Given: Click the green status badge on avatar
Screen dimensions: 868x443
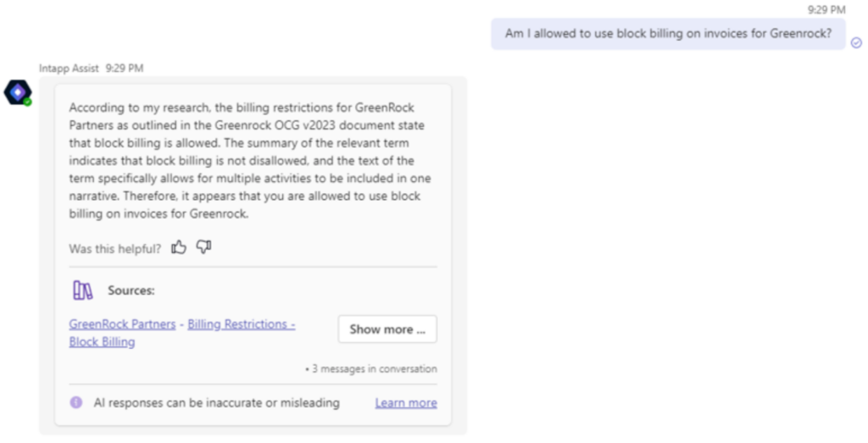Looking at the screenshot, I should pyautogui.click(x=28, y=102).
